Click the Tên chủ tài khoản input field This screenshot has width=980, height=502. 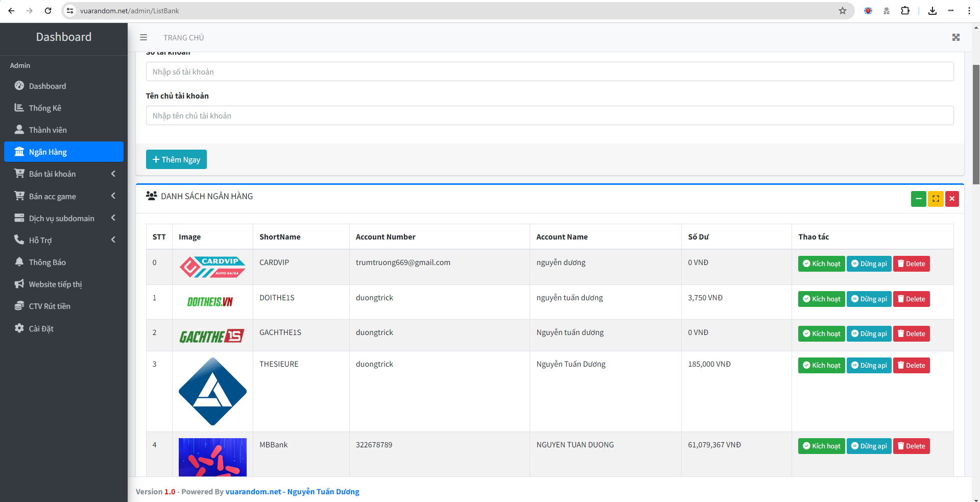coord(549,115)
